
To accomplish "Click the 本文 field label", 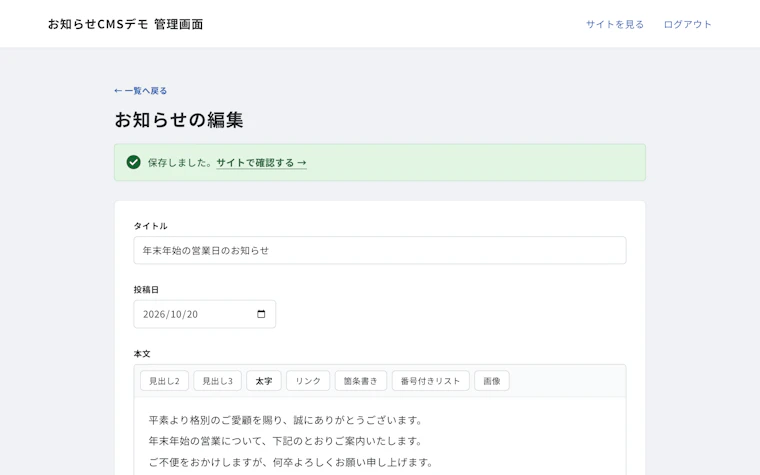I will [x=142, y=354].
